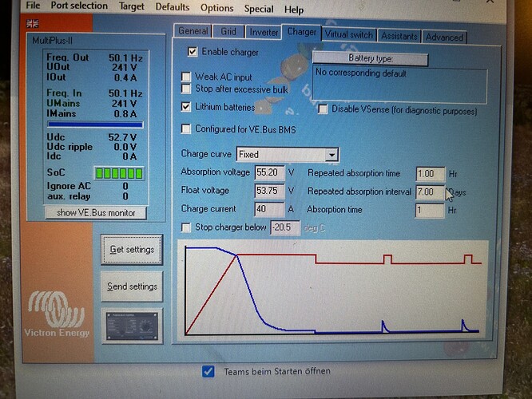Viewport: 532px width, 399px height.
Task: Click the Send settings button
Action: click(x=132, y=286)
